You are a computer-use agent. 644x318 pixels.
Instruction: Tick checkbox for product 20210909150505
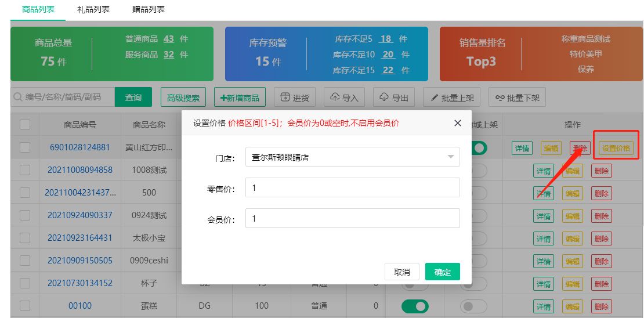click(25, 260)
